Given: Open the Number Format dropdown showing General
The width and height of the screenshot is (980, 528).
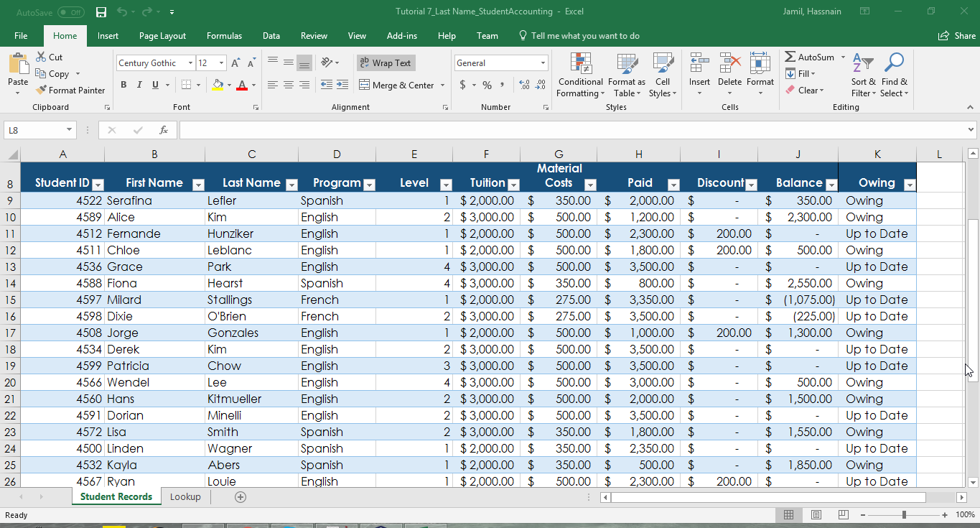Looking at the screenshot, I should [x=544, y=62].
